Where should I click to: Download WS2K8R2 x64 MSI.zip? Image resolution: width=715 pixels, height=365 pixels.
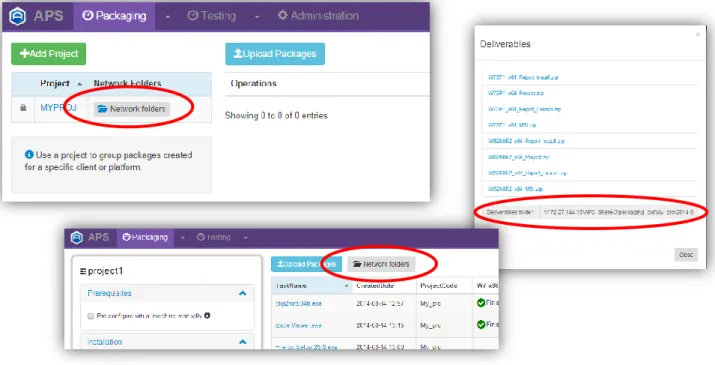tap(515, 189)
